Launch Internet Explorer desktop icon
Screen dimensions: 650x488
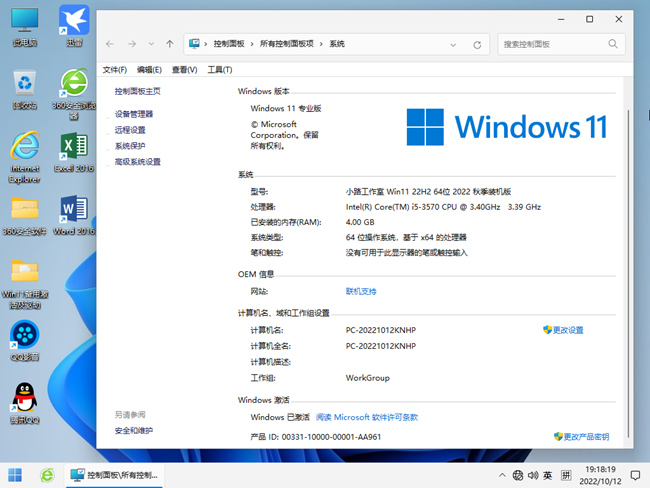(x=25, y=158)
